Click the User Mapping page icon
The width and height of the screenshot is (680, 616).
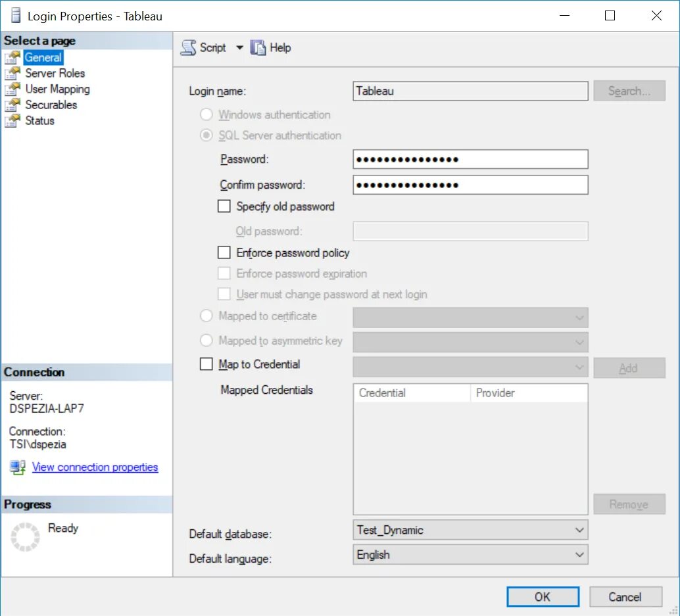click(x=12, y=89)
